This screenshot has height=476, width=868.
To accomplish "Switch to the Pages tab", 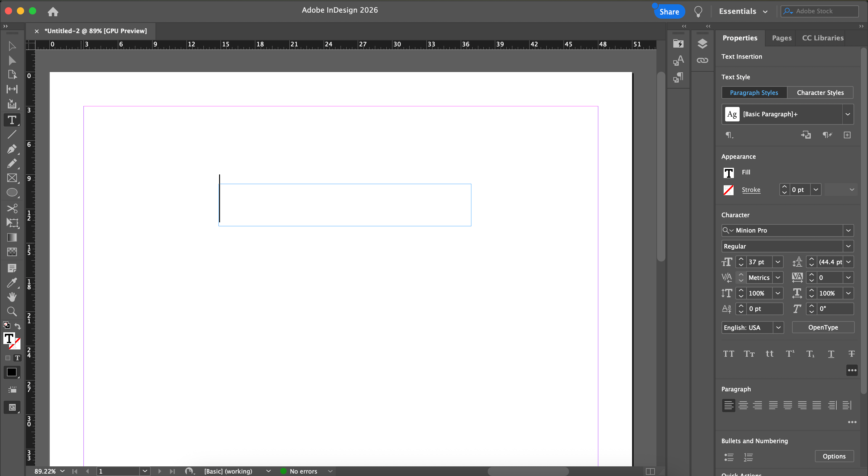I will 782,38.
